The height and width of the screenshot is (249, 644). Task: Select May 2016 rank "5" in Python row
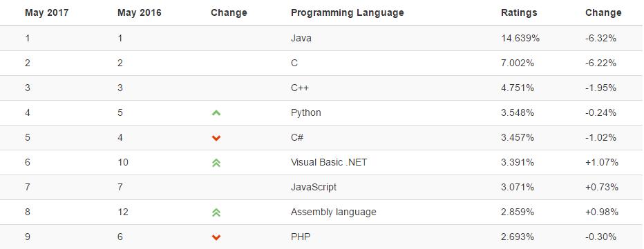click(x=120, y=113)
